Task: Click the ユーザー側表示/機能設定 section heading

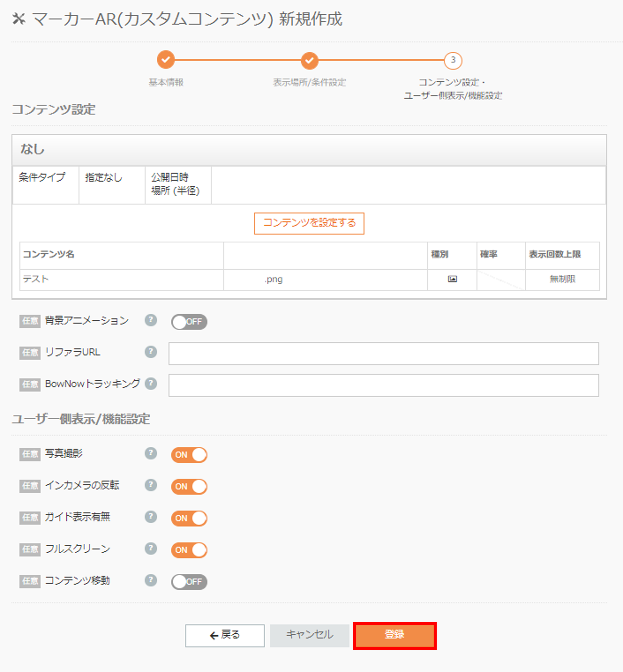Action: coord(81,419)
